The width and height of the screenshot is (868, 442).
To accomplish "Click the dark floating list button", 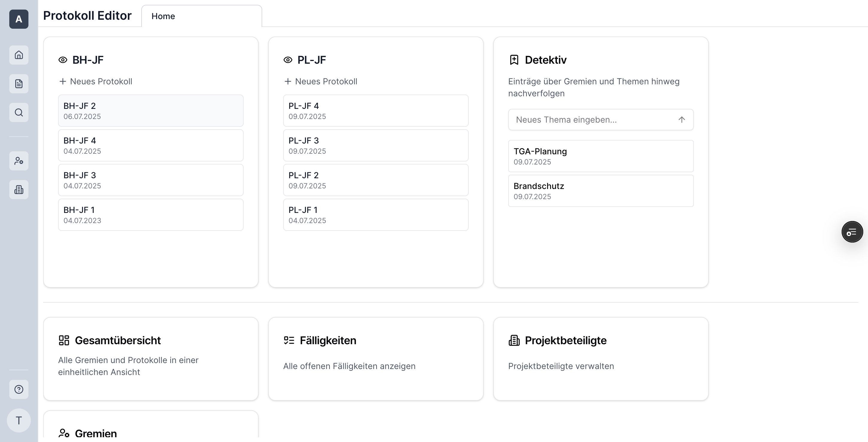I will coord(852,232).
